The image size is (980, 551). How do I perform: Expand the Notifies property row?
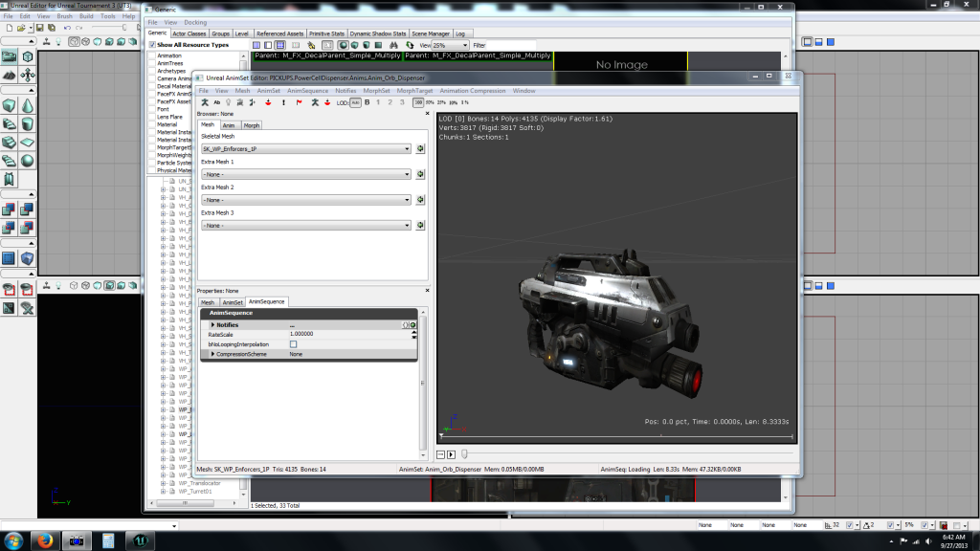212,325
